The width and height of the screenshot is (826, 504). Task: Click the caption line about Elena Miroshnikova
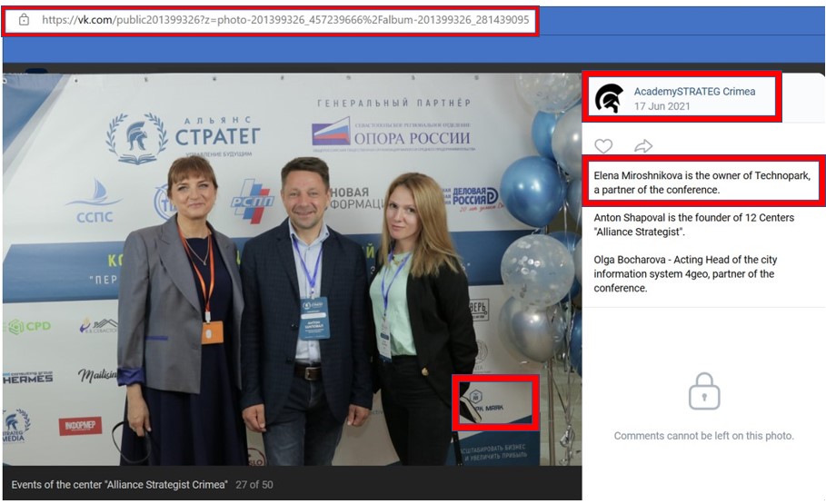pos(702,183)
